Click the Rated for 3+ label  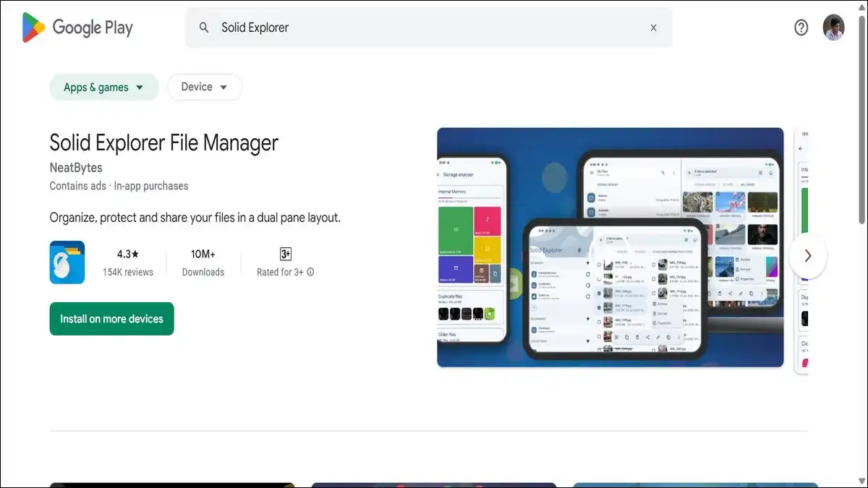(281, 273)
